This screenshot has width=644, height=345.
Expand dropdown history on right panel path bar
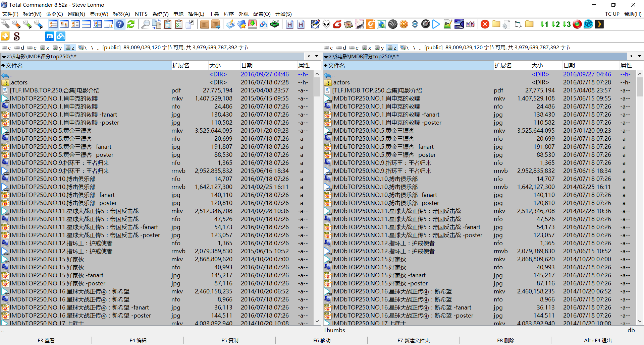pos(326,57)
